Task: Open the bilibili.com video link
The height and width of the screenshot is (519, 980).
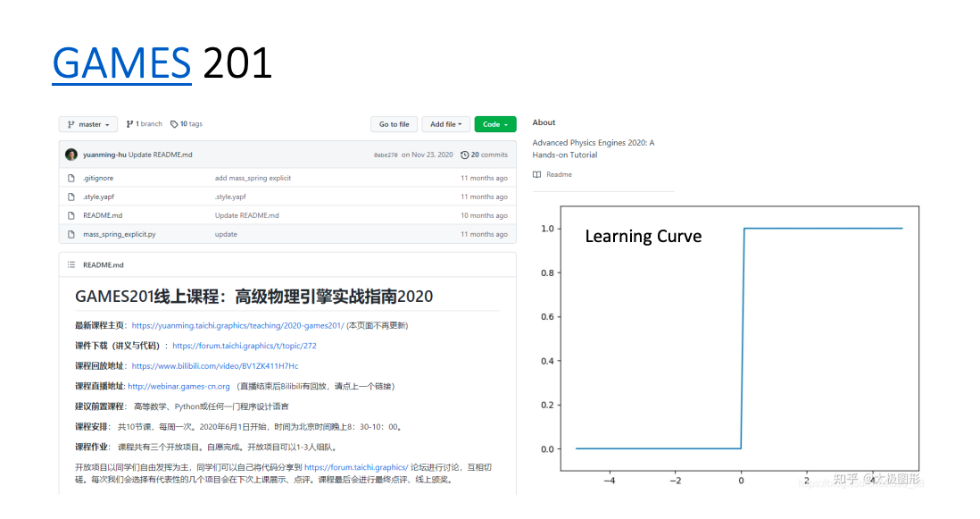Action: point(215,366)
